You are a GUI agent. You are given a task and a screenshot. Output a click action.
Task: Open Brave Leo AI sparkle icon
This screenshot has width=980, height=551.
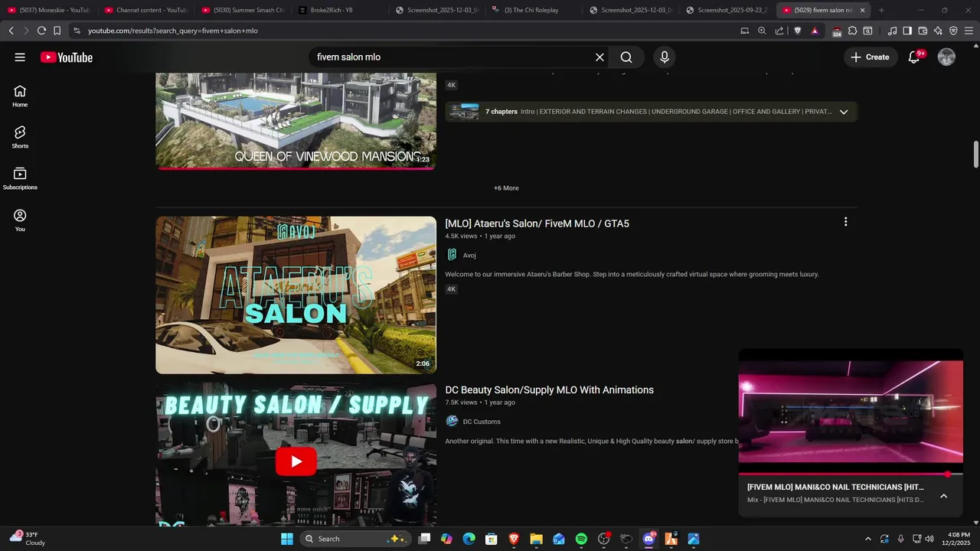(x=938, y=31)
